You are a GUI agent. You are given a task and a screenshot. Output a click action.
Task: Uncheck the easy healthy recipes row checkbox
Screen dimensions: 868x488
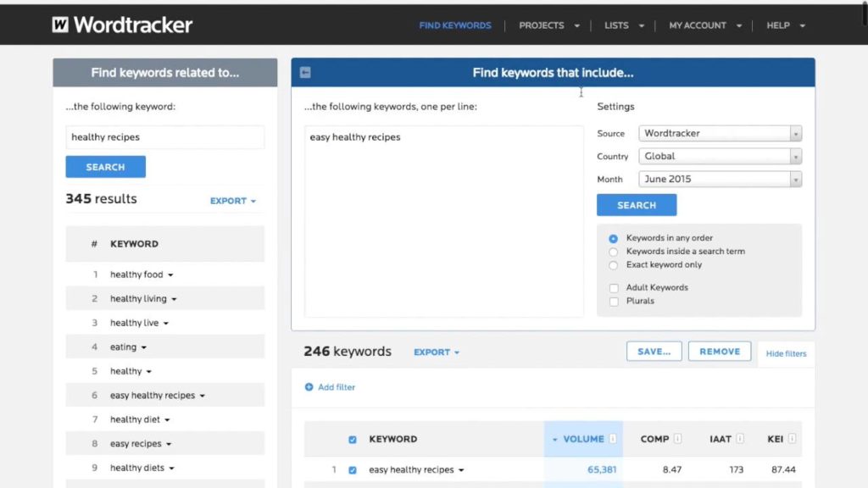(x=353, y=469)
